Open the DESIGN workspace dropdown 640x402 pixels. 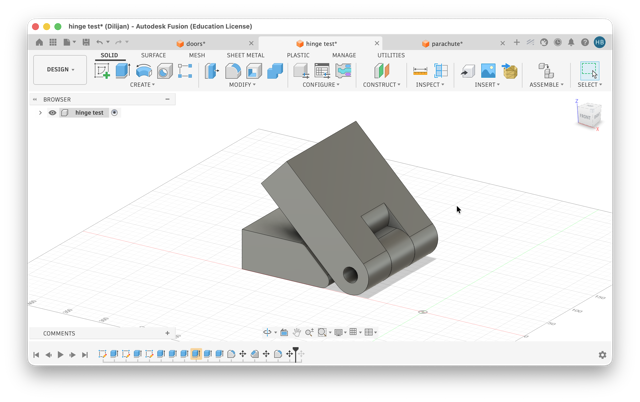(x=60, y=70)
